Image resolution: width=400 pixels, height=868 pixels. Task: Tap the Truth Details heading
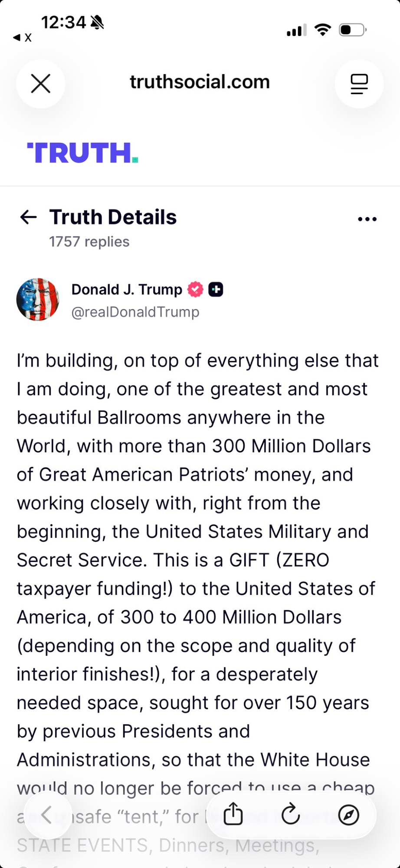[x=113, y=217]
